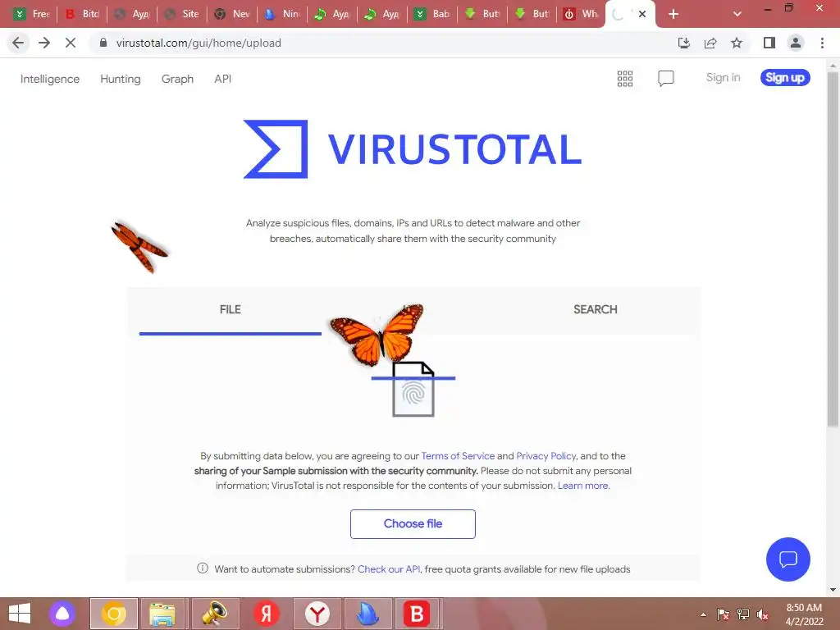Click the muted volume tray icon
Image resolution: width=840 pixels, height=630 pixels.
(762, 614)
